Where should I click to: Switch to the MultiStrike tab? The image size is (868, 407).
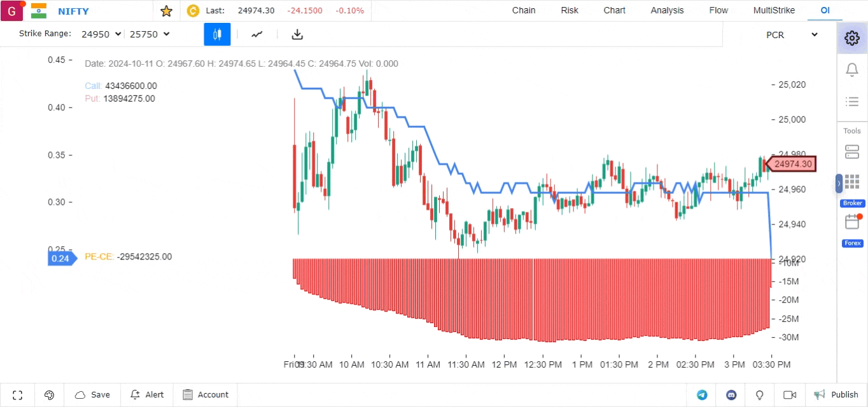(x=774, y=10)
